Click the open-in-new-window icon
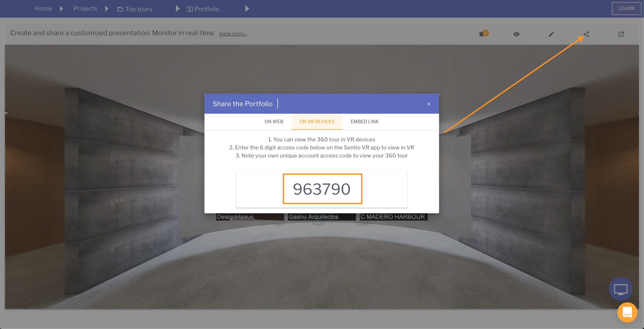The image size is (644, 329). point(621,34)
